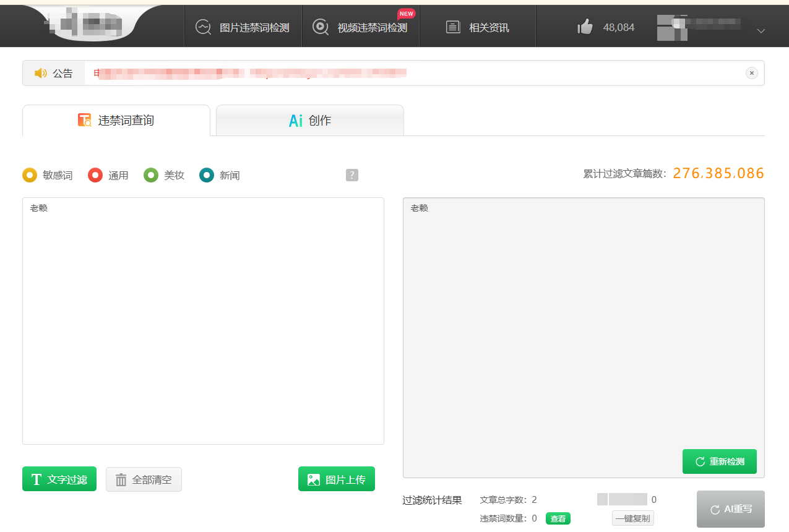Click the progress bar next to 一键复制
This screenshot has height=532, width=789.
(621, 499)
